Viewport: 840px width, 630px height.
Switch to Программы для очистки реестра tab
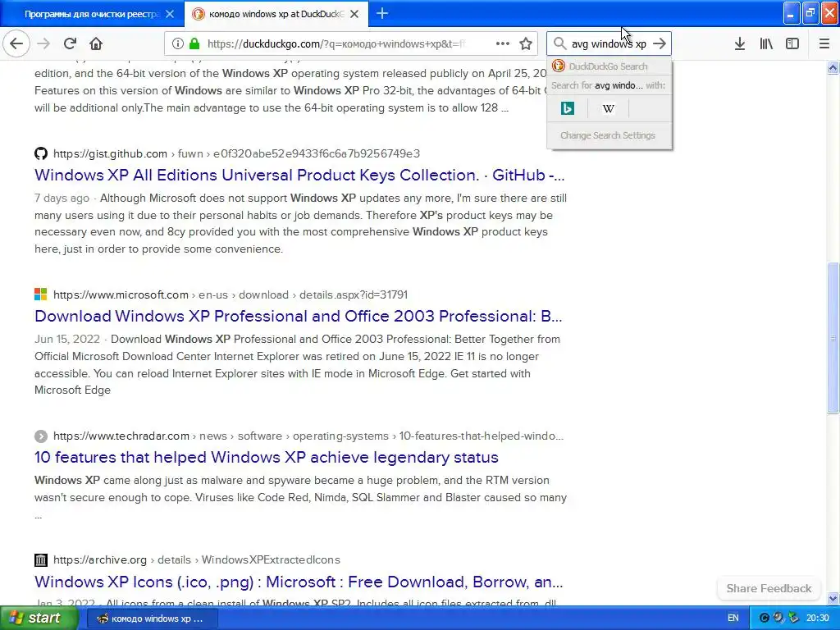pyautogui.click(x=91, y=14)
